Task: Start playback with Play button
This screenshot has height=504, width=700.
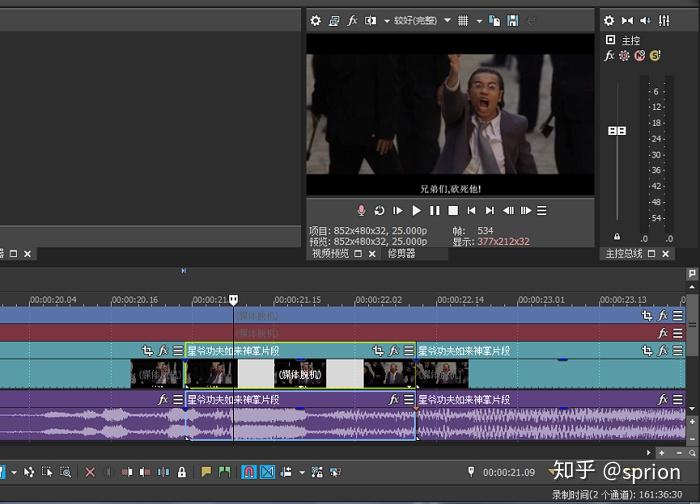Action: pos(416,210)
